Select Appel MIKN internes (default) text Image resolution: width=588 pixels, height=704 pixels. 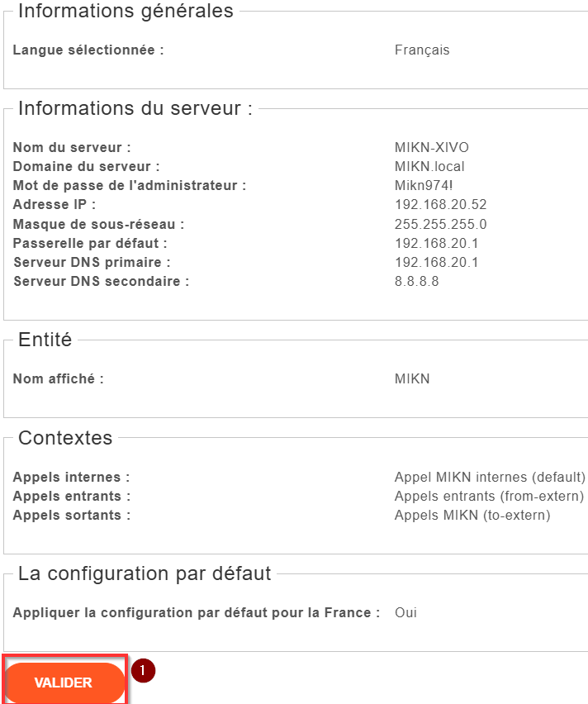490,477
